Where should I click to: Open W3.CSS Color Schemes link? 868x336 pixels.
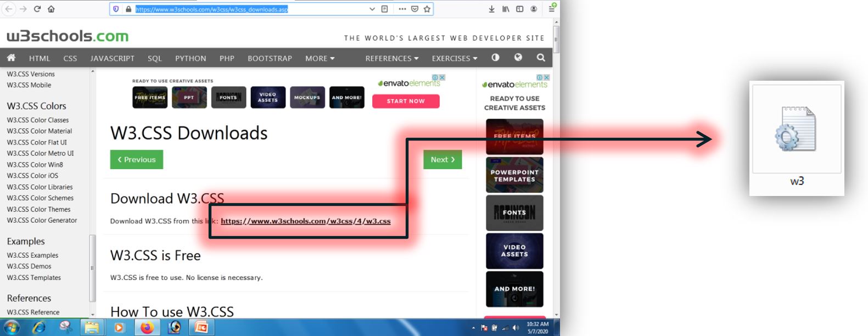click(40, 198)
